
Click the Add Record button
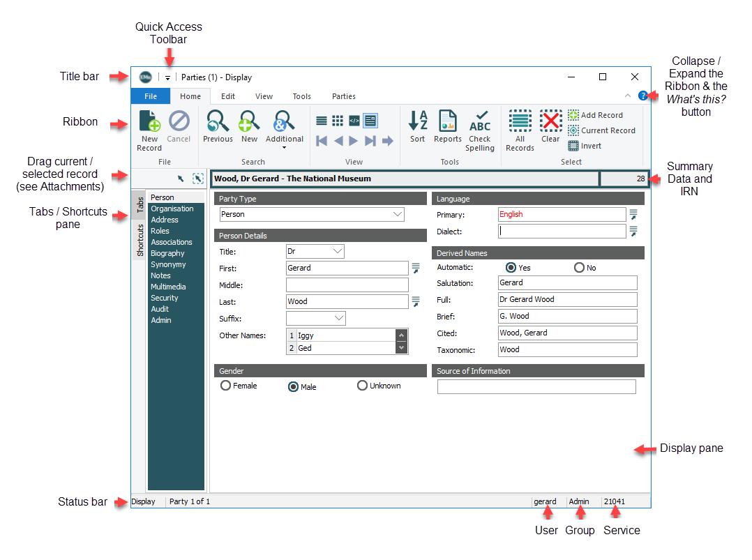point(595,115)
